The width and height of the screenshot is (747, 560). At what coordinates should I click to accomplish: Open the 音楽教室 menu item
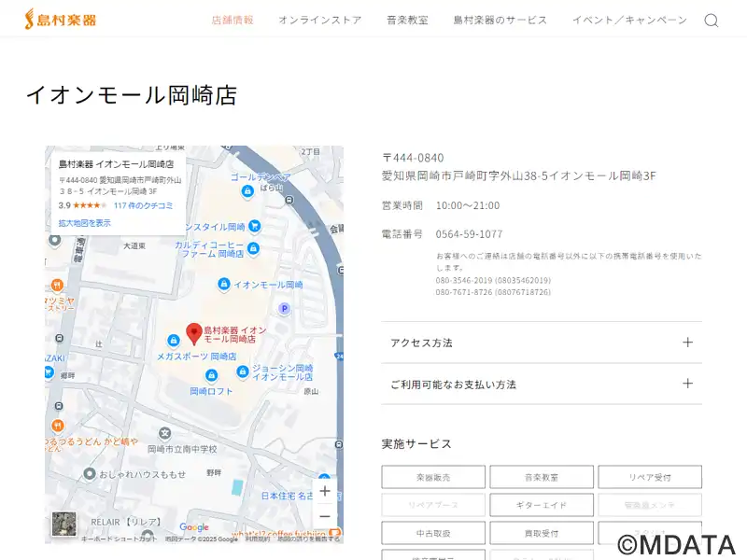click(x=407, y=20)
